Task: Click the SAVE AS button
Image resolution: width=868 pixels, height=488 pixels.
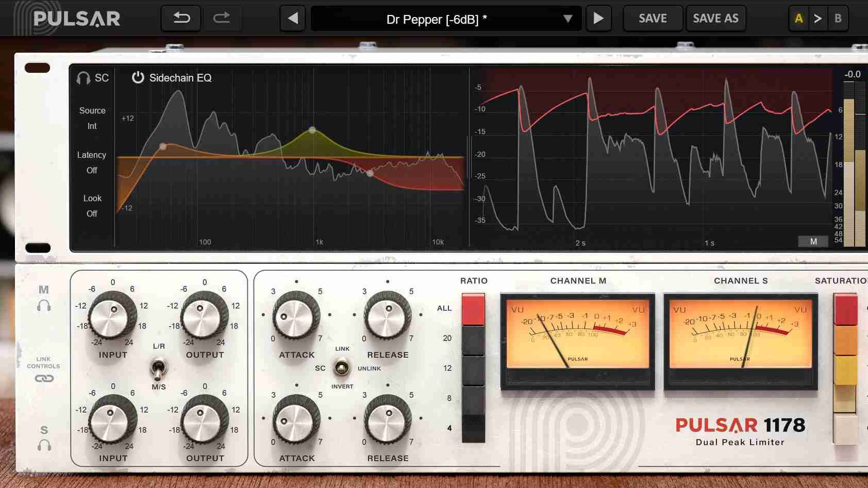Action: coord(715,19)
